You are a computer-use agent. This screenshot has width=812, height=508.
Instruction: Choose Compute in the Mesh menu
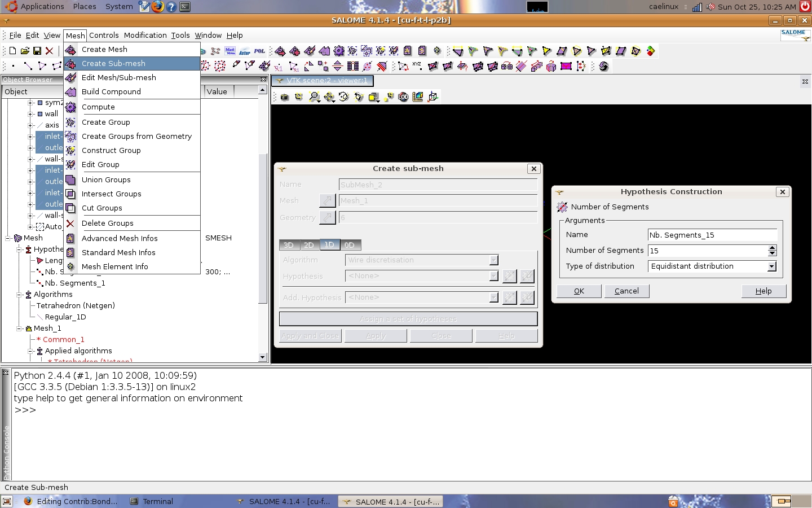tap(133, 107)
